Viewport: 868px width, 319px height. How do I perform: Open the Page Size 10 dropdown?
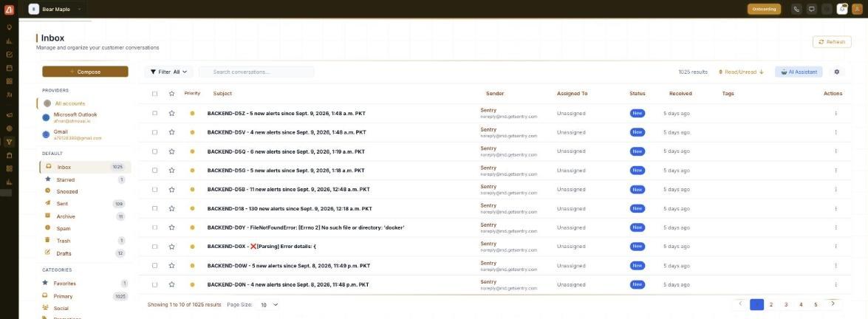[x=270, y=304]
